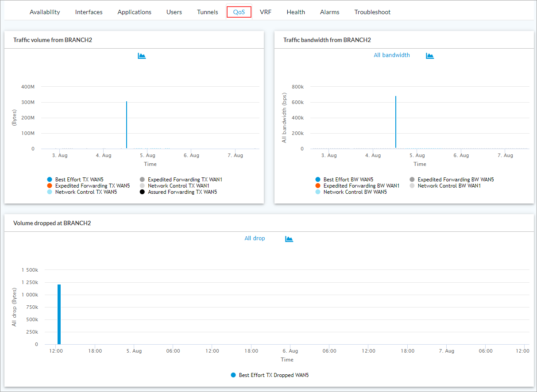Show Expedited Forwarding BW WAN5 series
This screenshot has height=392, width=537.
click(x=455, y=180)
